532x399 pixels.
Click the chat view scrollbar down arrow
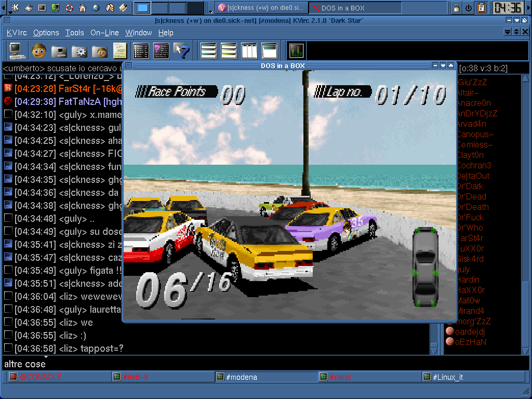pos(434,351)
